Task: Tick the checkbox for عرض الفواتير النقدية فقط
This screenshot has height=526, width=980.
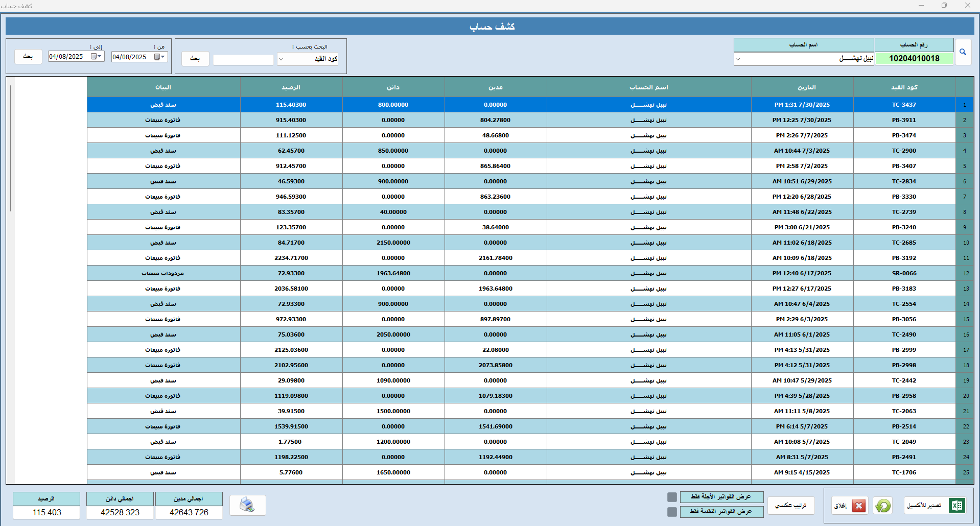Action: click(x=672, y=512)
